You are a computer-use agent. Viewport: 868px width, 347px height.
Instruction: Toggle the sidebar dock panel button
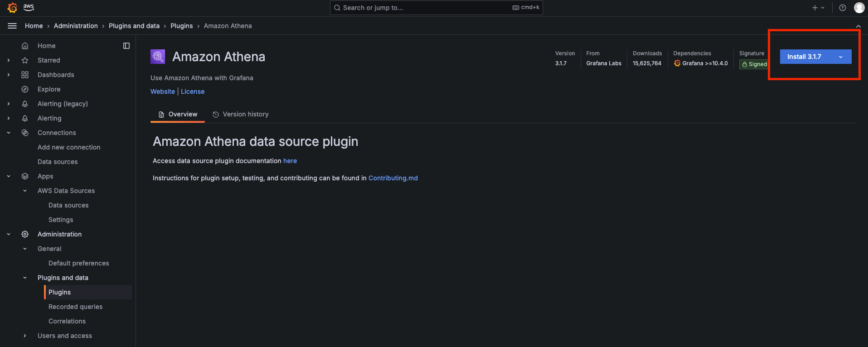click(126, 46)
